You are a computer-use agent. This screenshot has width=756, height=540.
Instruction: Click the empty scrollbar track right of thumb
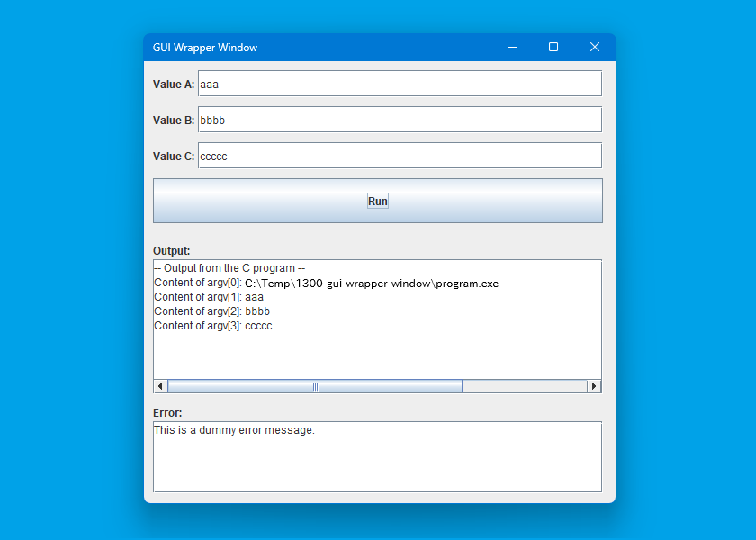tap(524, 386)
